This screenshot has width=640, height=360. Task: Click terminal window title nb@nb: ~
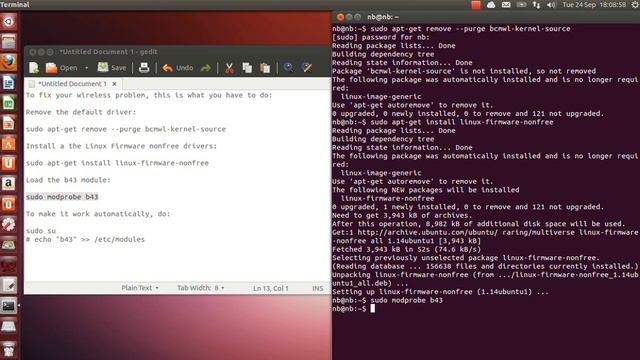coord(383,17)
